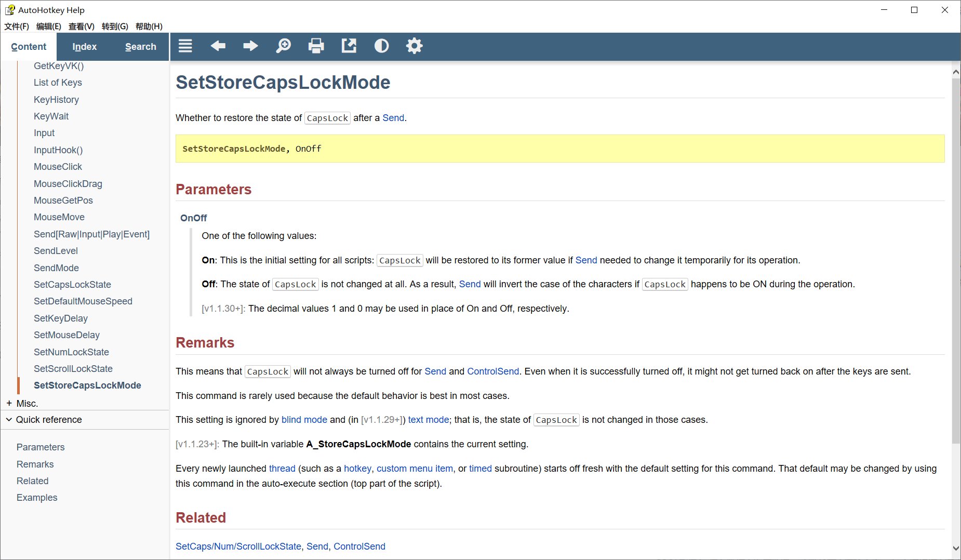Switch to the Content tab
The height and width of the screenshot is (560, 961).
29,47
